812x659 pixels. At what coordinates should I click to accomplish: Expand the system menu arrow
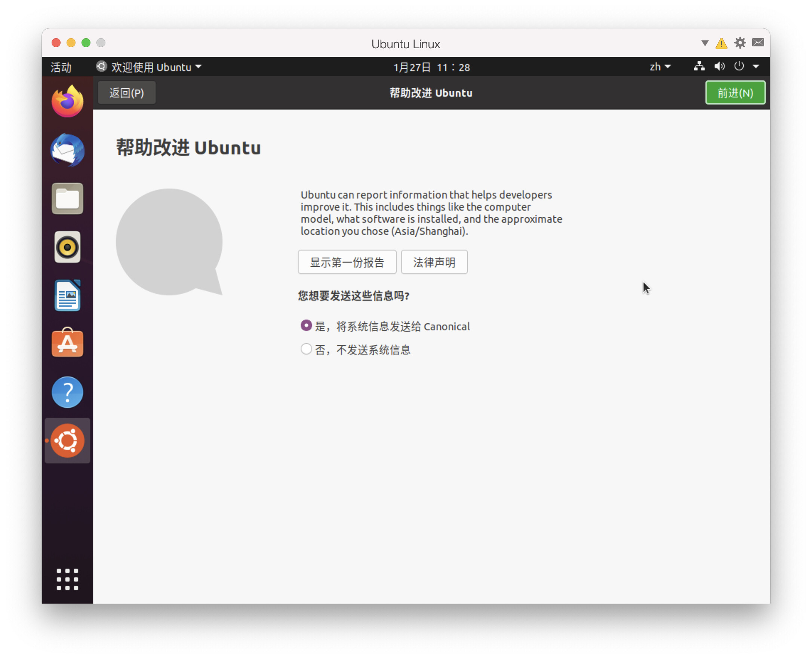coord(756,67)
